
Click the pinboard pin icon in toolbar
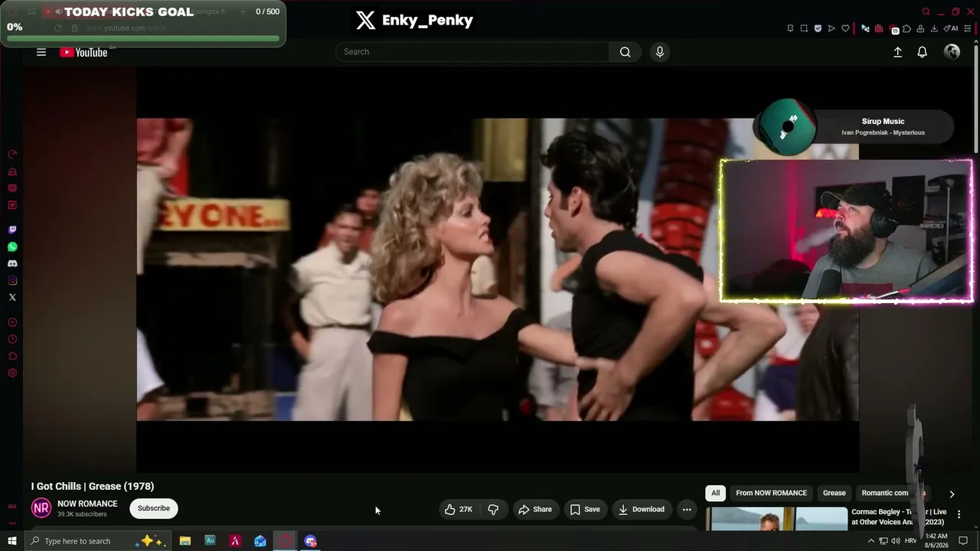790,28
